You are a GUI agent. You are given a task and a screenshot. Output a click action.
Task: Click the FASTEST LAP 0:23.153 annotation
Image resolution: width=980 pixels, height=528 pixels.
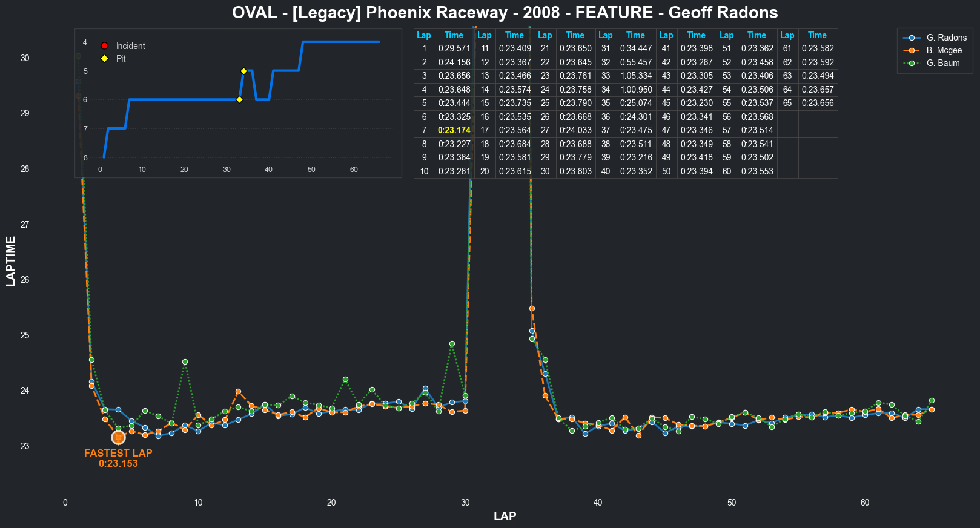118,458
